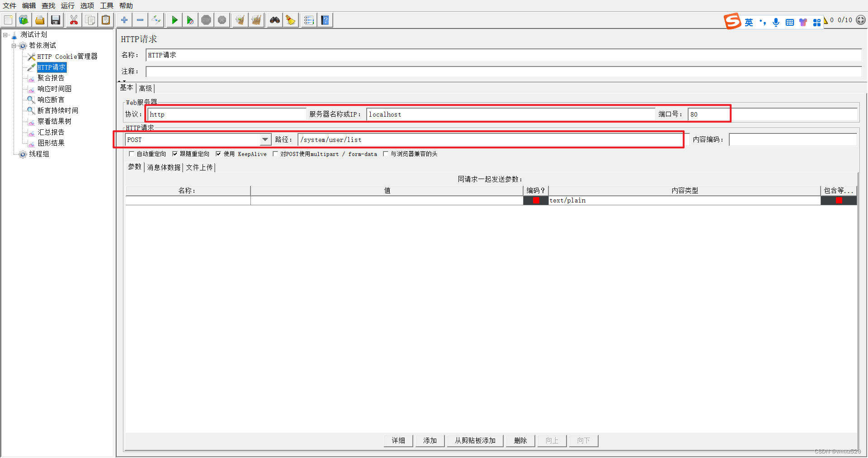Screen dimensions: 868x458
Task: Enable the 自动重定向 checkbox
Action: coord(132,154)
